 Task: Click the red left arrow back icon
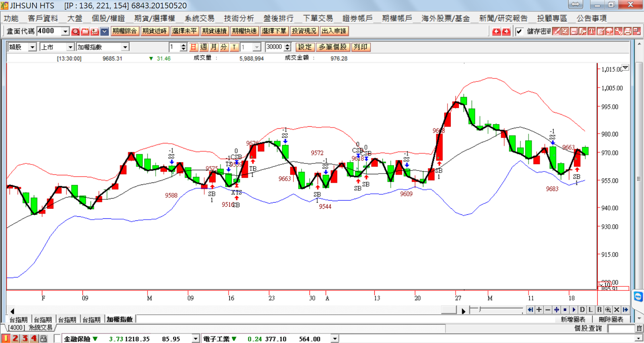pyautogui.click(x=496, y=31)
